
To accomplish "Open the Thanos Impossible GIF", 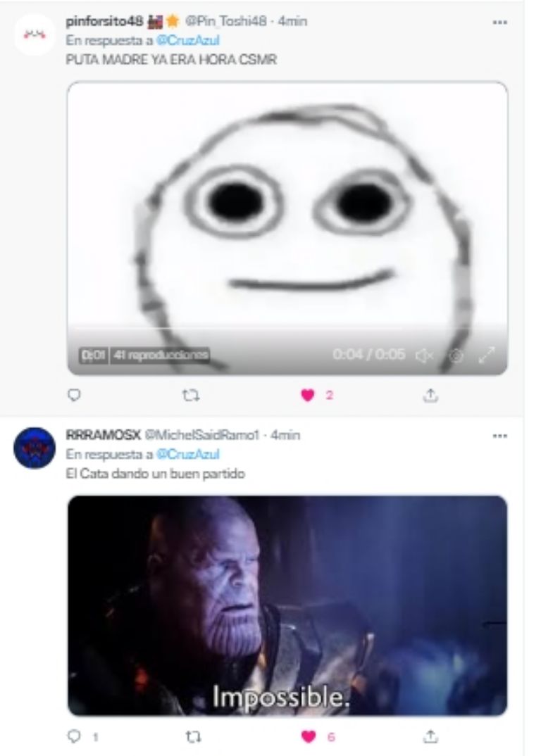I will (x=287, y=605).
